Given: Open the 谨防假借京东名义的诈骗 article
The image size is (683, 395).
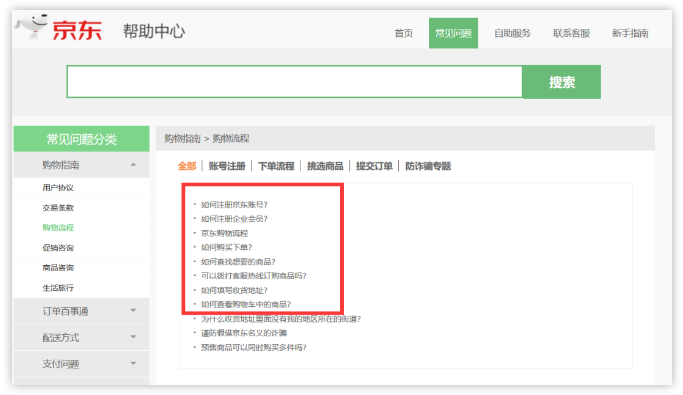Looking at the screenshot, I should click(243, 333).
